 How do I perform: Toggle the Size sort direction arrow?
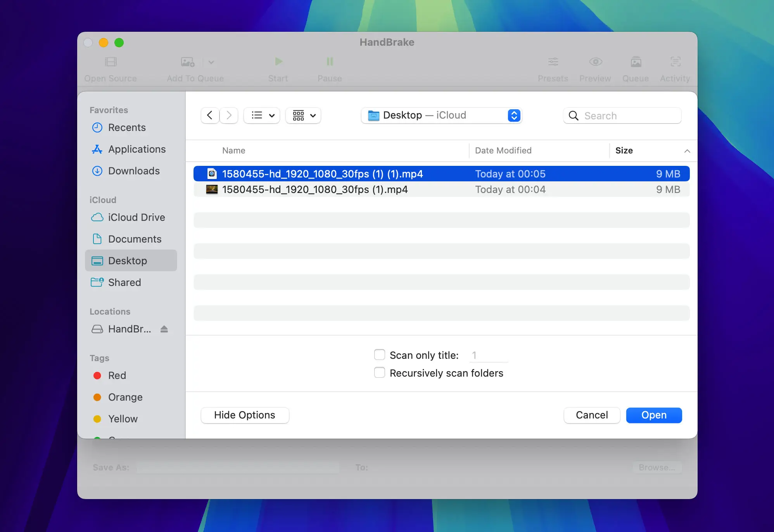coord(687,151)
